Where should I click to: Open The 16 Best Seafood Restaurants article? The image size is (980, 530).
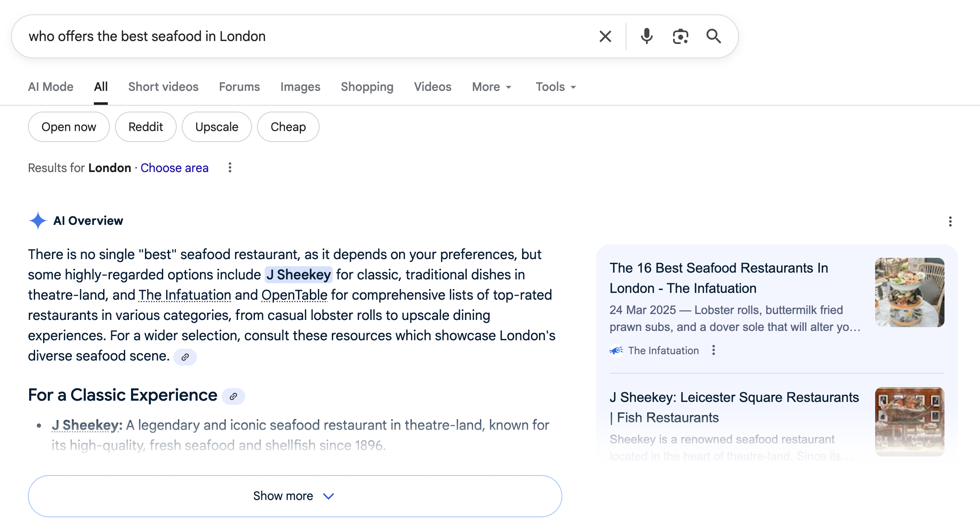click(x=719, y=278)
